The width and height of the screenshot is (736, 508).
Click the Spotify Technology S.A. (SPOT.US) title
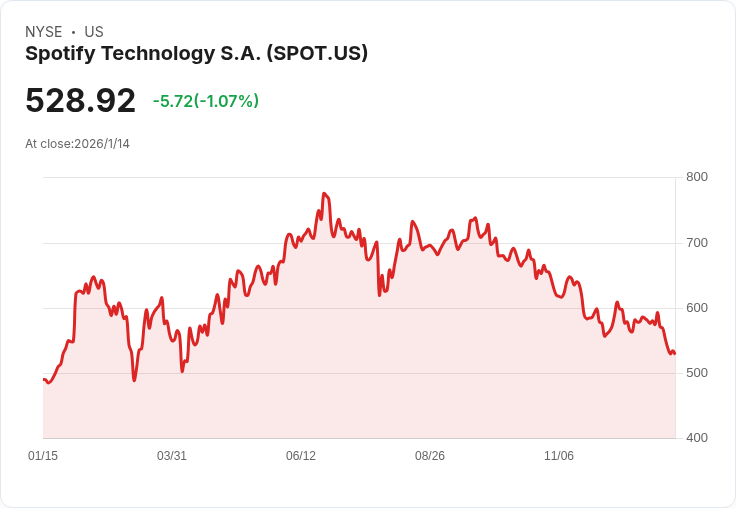coord(196,54)
